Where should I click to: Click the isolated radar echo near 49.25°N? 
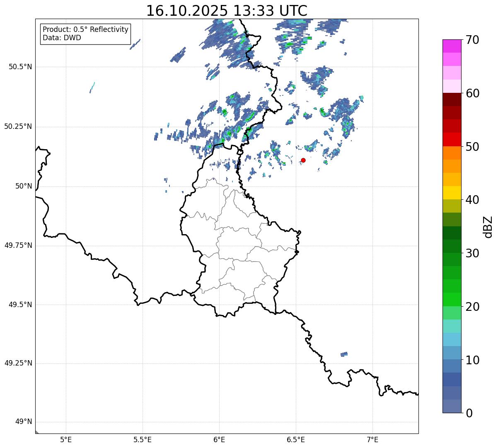coord(344,354)
